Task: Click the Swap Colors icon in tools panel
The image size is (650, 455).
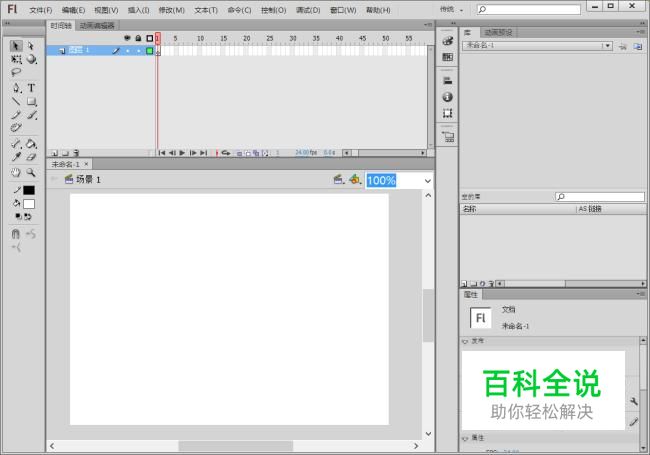Action: pos(27,216)
